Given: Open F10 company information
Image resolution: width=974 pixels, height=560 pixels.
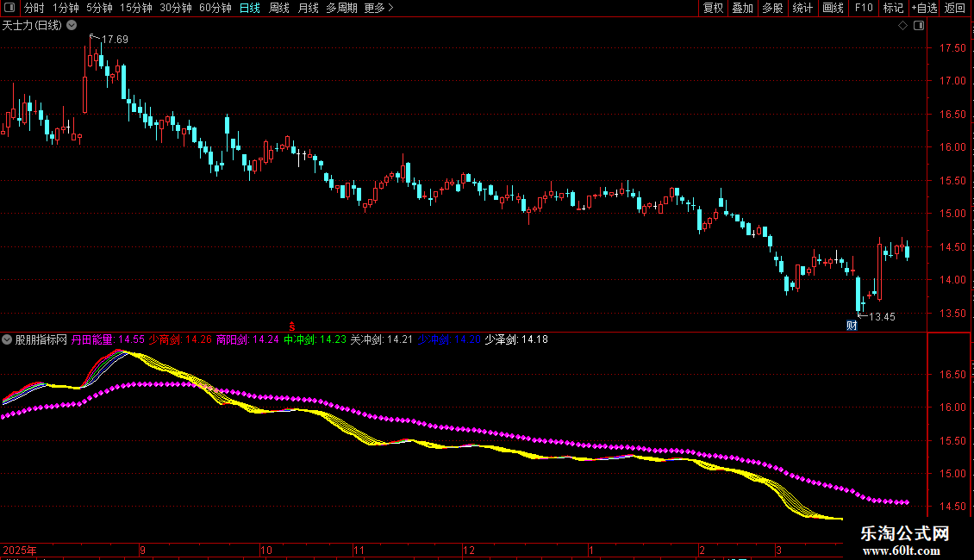Looking at the screenshot, I should pos(863,8).
